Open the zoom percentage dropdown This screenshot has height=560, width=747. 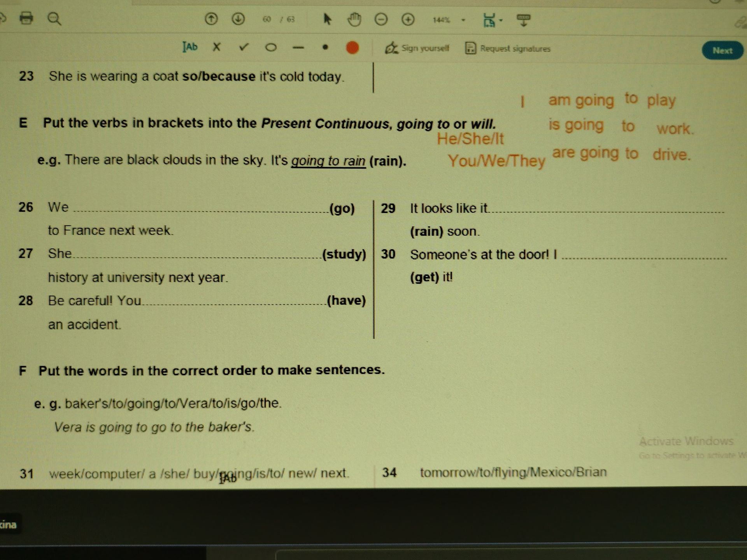coord(463,20)
